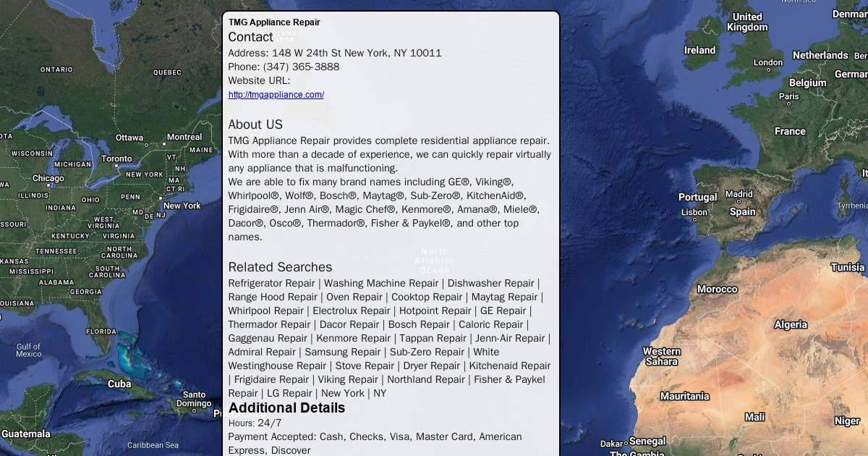Click the Netherlands label on the map
868x456 pixels.
point(820,55)
